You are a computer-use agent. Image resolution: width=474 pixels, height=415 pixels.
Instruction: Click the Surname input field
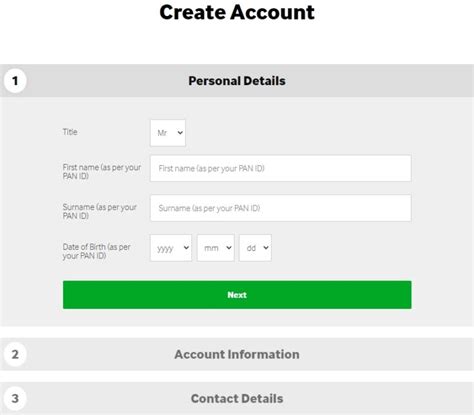coord(280,208)
